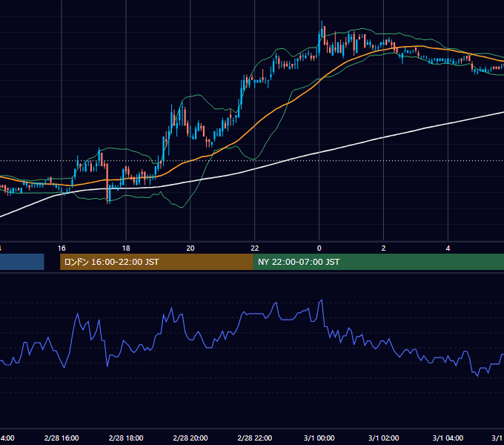Click the 16 hour label on price chart axis
Viewport: 504px width, 445px height.
coord(62,248)
